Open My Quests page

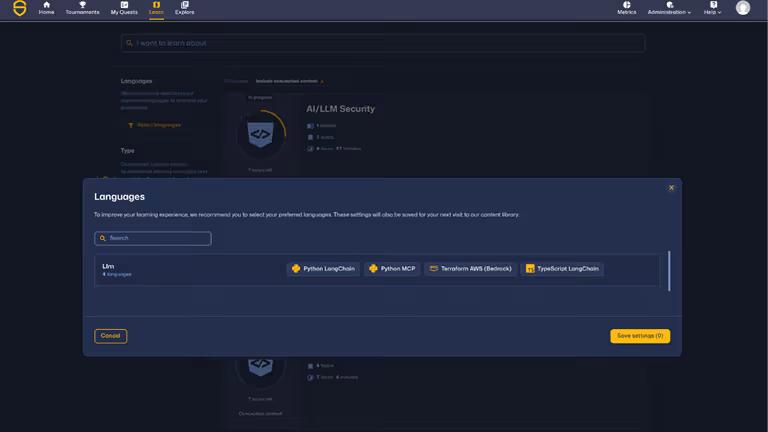coord(124,8)
